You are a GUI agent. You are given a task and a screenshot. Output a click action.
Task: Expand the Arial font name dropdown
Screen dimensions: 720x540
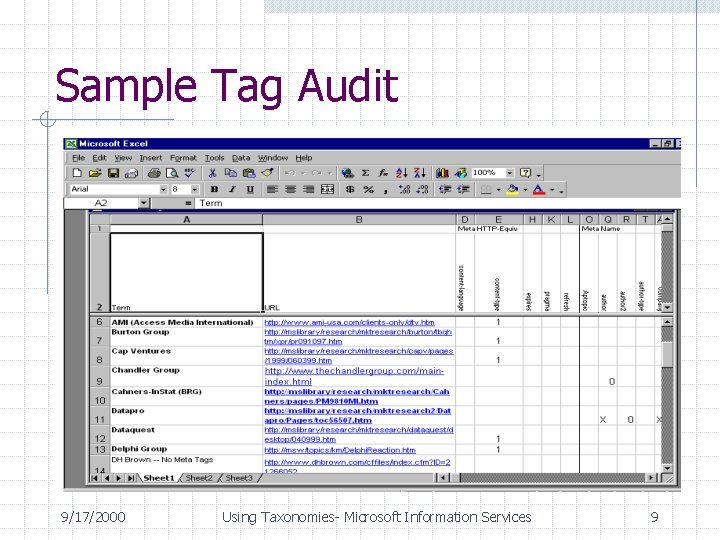(163, 189)
